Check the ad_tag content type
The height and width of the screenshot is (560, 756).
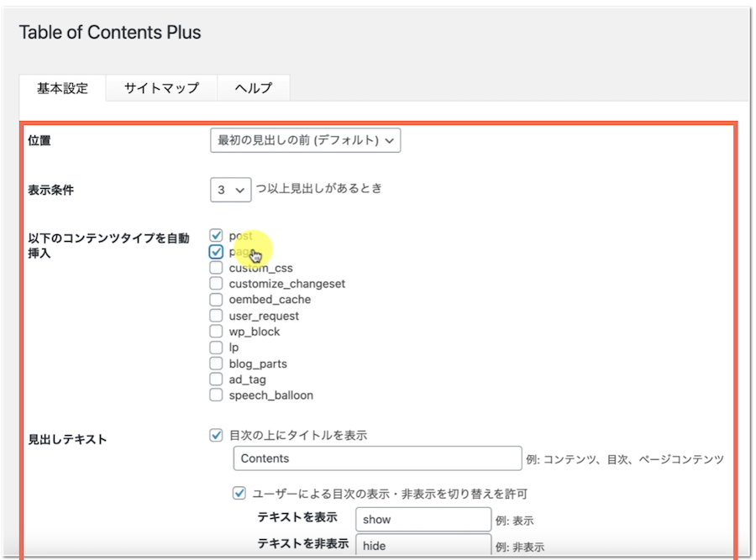(x=217, y=379)
